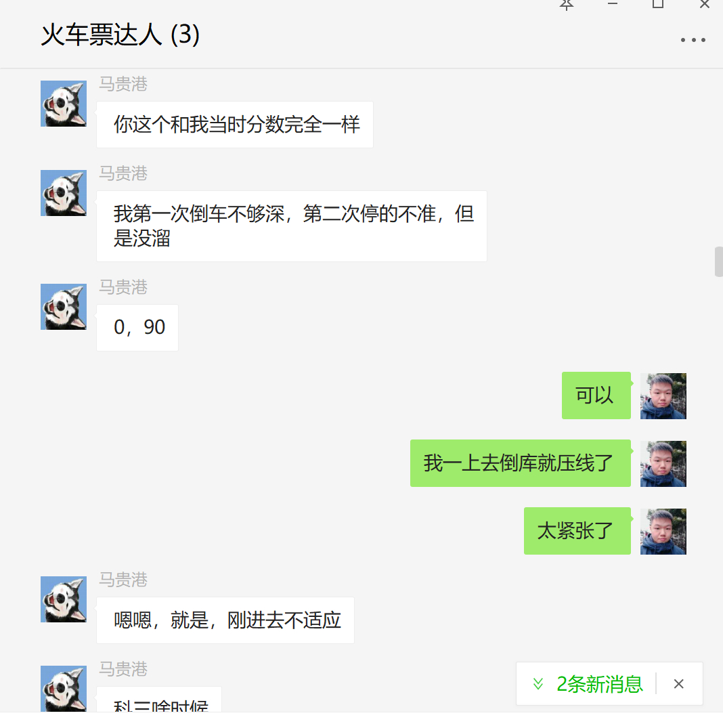
Task: Open the three-dot chat info menu
Action: point(693,41)
